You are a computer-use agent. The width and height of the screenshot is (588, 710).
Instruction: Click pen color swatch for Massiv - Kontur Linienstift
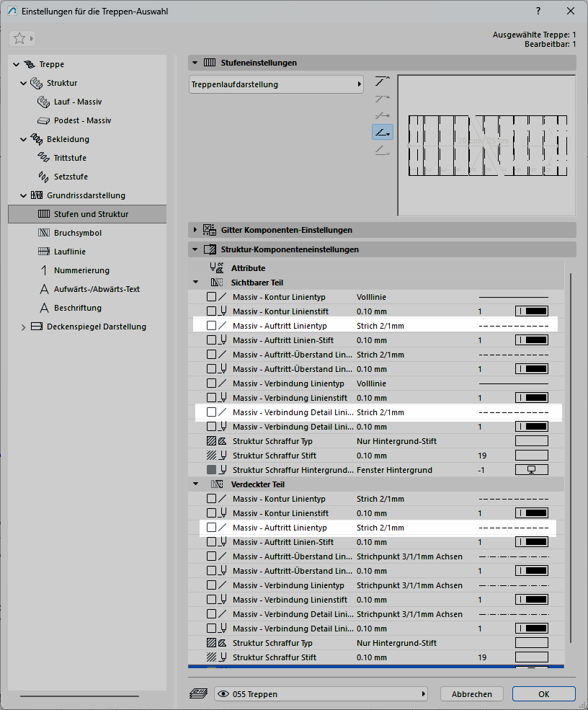point(531,311)
